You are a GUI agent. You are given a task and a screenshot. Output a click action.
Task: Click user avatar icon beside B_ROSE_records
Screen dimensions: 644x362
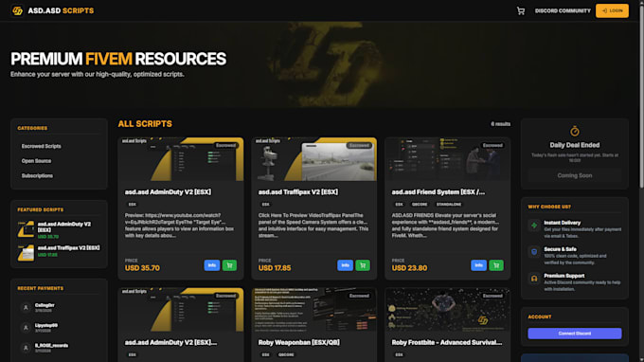[26, 348]
